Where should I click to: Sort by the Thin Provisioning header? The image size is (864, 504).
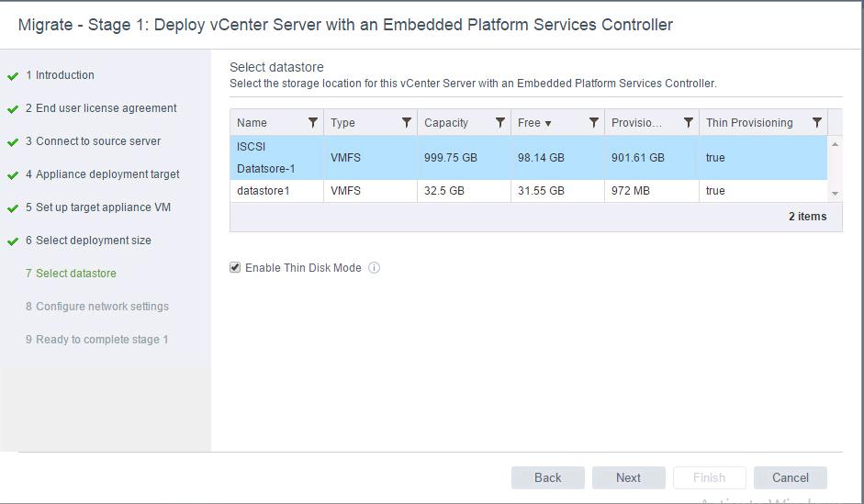(749, 123)
